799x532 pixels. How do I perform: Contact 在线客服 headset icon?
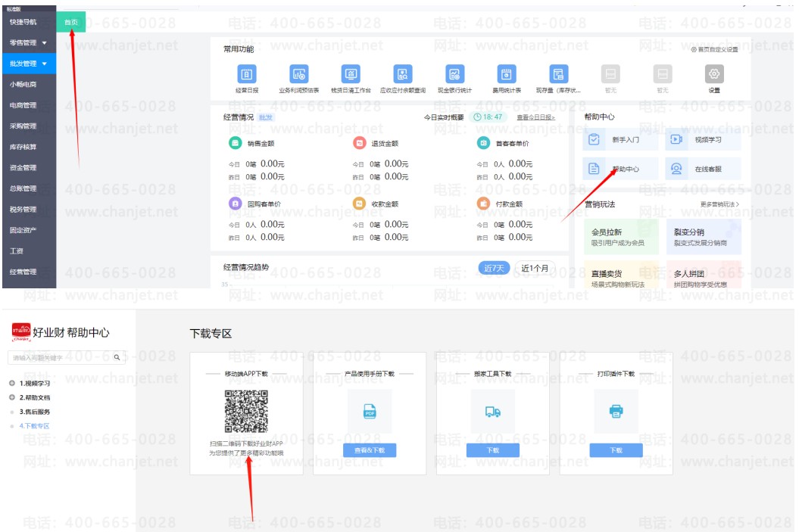point(676,169)
